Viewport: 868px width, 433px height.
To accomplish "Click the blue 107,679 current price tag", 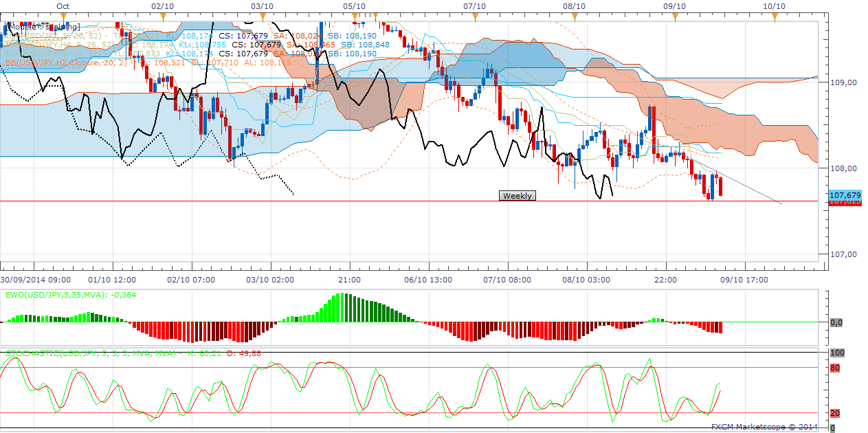I will coord(845,195).
